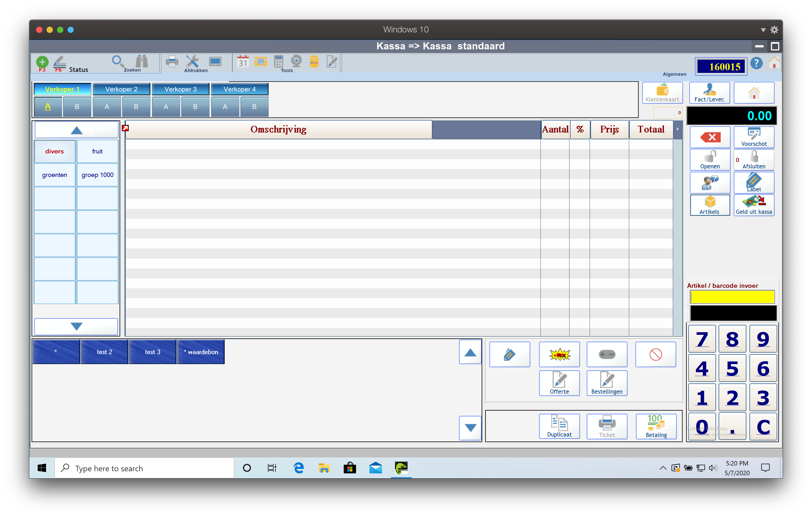
Task: Click the calculator icon in Tools
Action: (279, 62)
